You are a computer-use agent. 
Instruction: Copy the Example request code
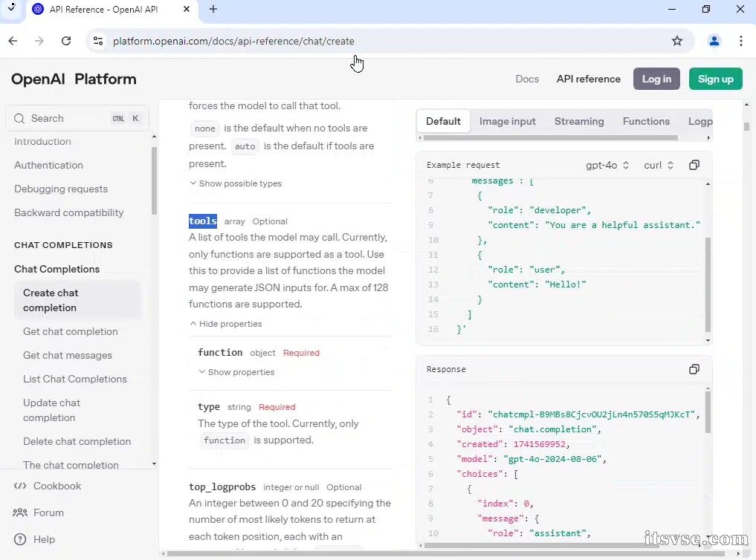tap(694, 165)
